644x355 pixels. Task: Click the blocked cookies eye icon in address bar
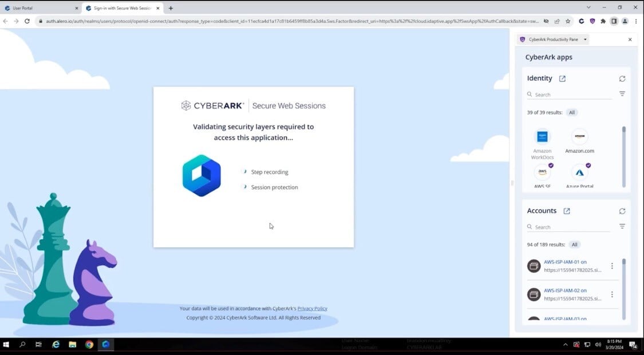coord(546,21)
